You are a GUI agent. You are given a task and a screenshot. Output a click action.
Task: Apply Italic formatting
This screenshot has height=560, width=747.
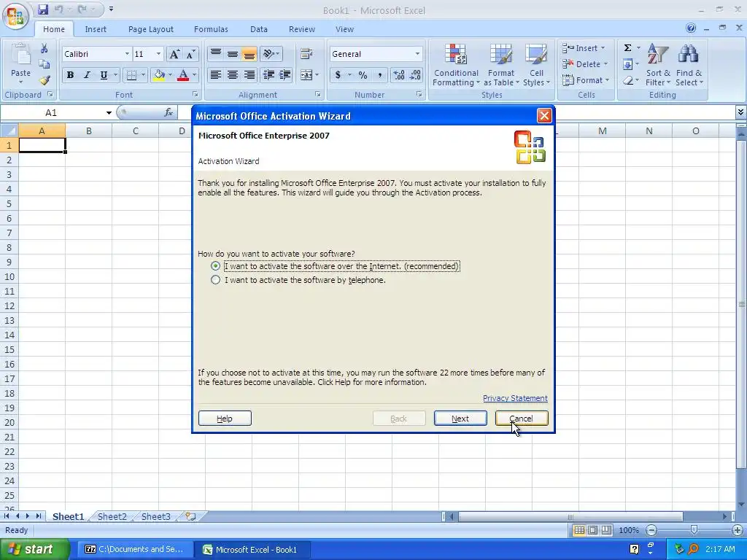(87, 75)
